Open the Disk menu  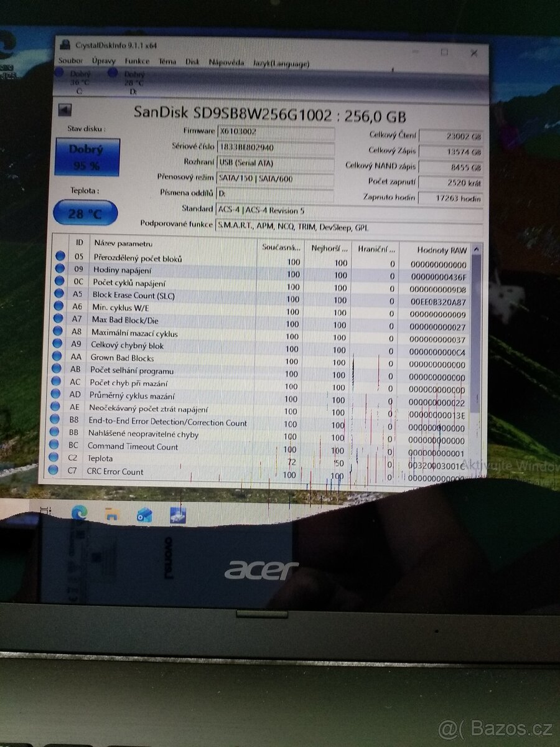(x=192, y=62)
